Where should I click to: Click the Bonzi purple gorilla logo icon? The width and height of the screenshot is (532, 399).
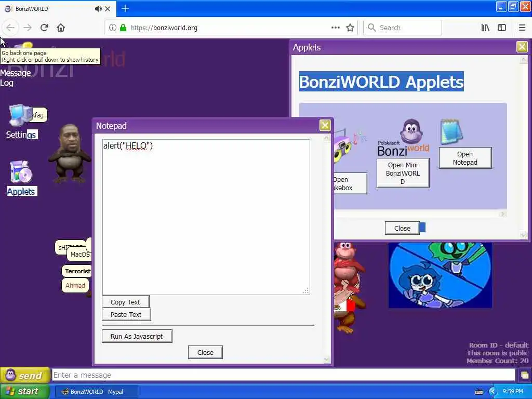click(411, 131)
